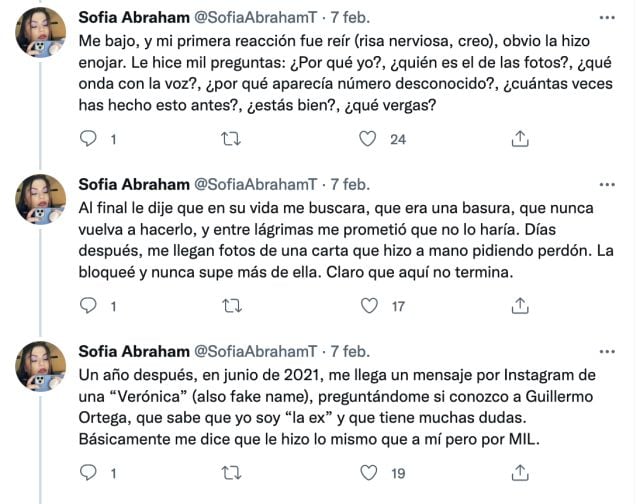This screenshot has width=640, height=504.
Task: Retweet the tweet about the handwritten letter
Action: (x=231, y=305)
